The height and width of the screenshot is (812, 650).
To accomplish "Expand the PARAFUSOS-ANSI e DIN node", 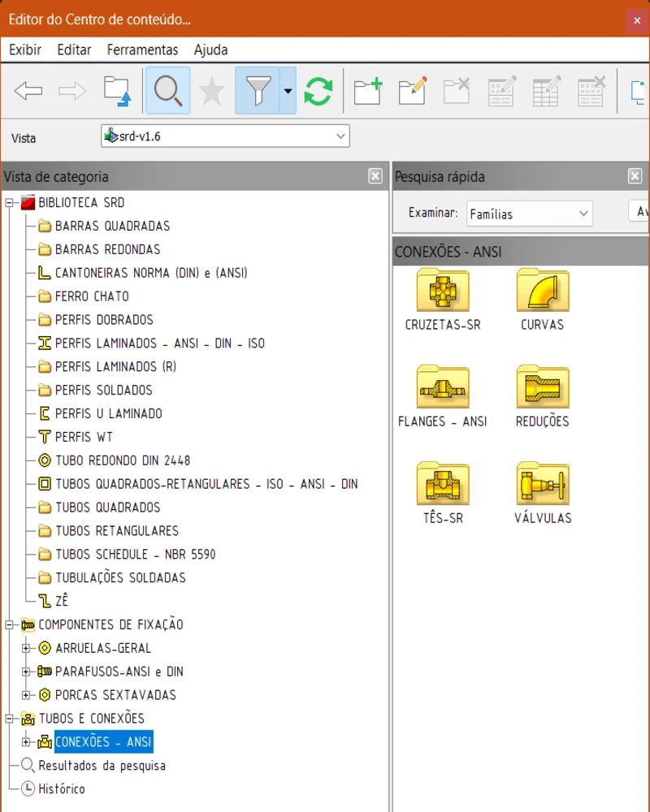I will [x=26, y=672].
